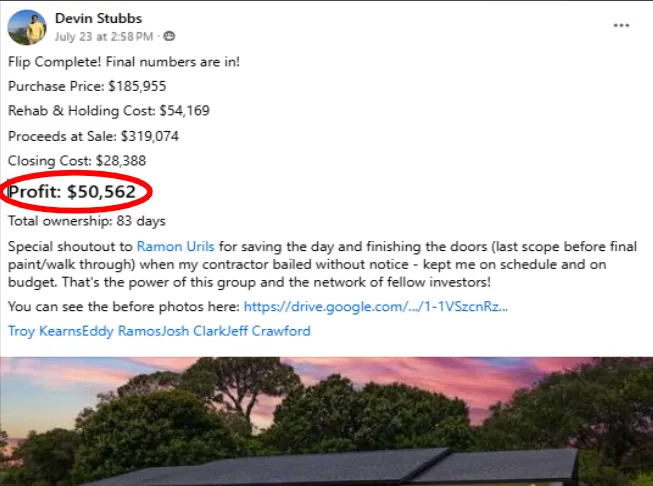Click the Total ownership: 83 days text
This screenshot has width=653, height=486.
[87, 221]
